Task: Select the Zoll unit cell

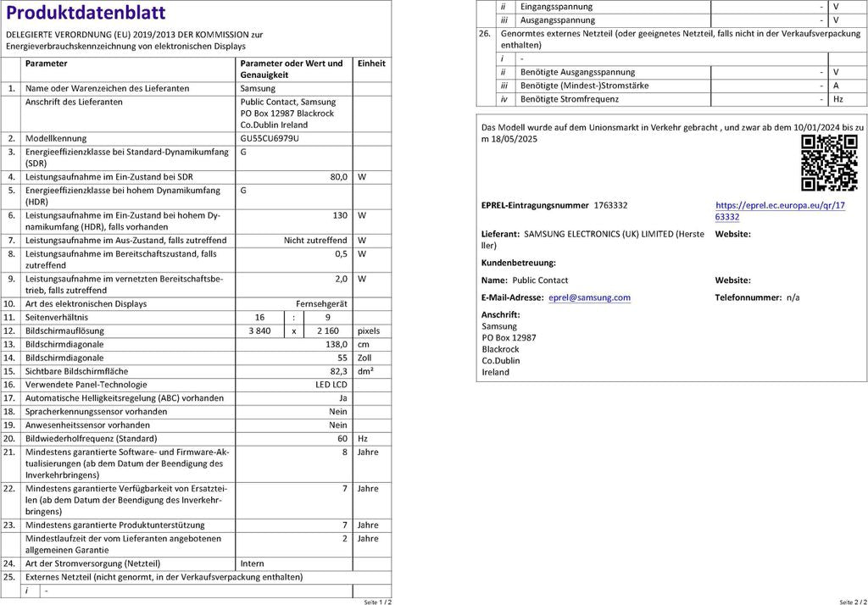Action: [x=364, y=358]
